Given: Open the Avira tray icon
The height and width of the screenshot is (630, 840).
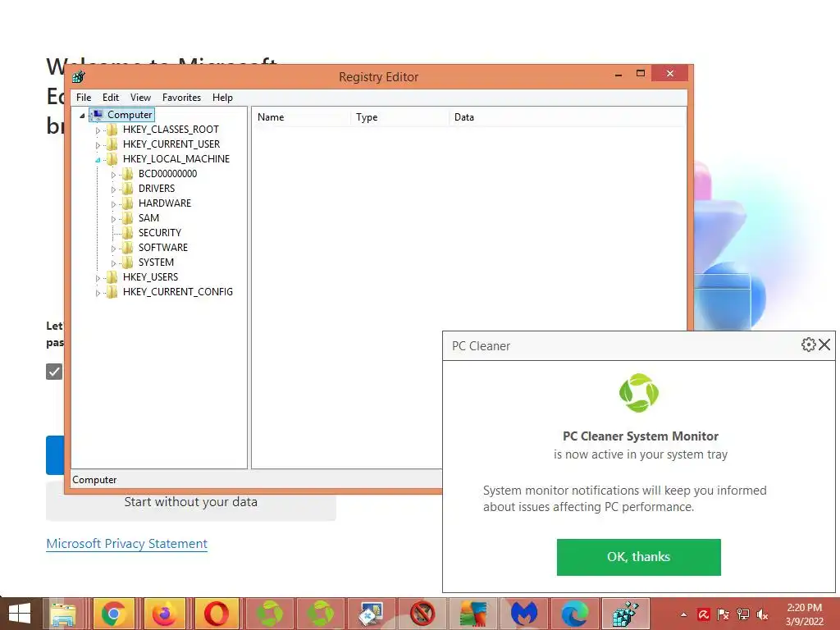Looking at the screenshot, I should tap(703, 614).
